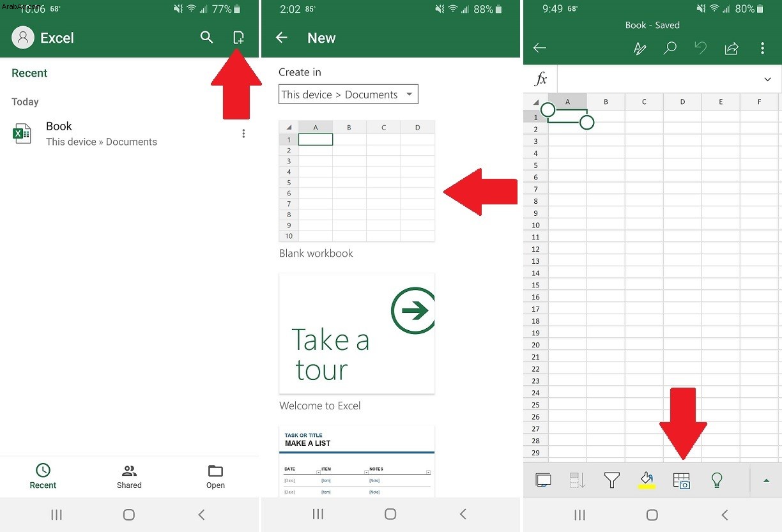The width and height of the screenshot is (782, 532).
Task: Tap inside the formula bar field
Action: 658,79
